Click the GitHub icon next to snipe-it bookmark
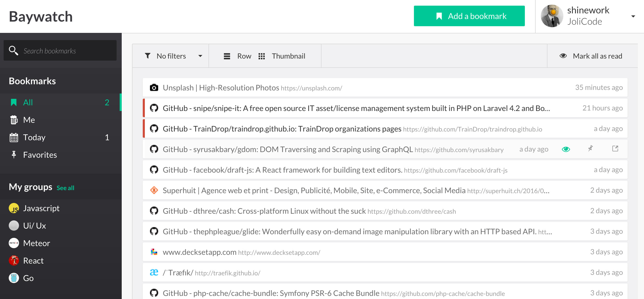 [x=154, y=108]
